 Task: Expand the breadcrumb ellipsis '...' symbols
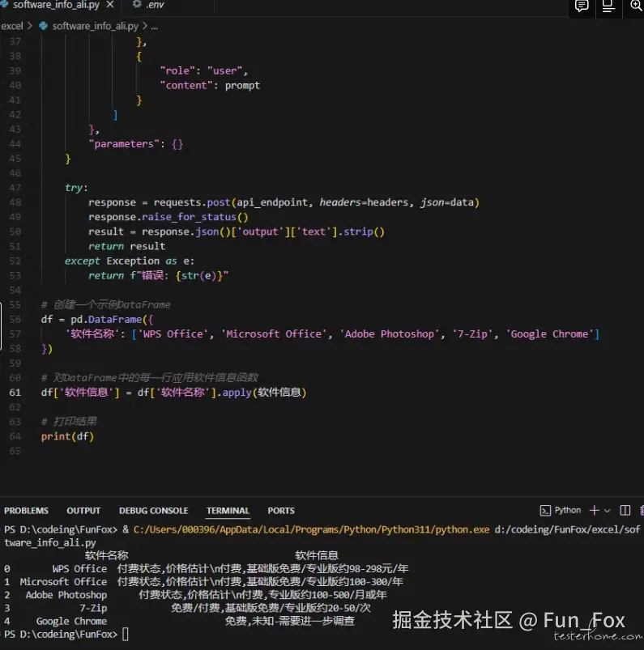[x=155, y=27]
